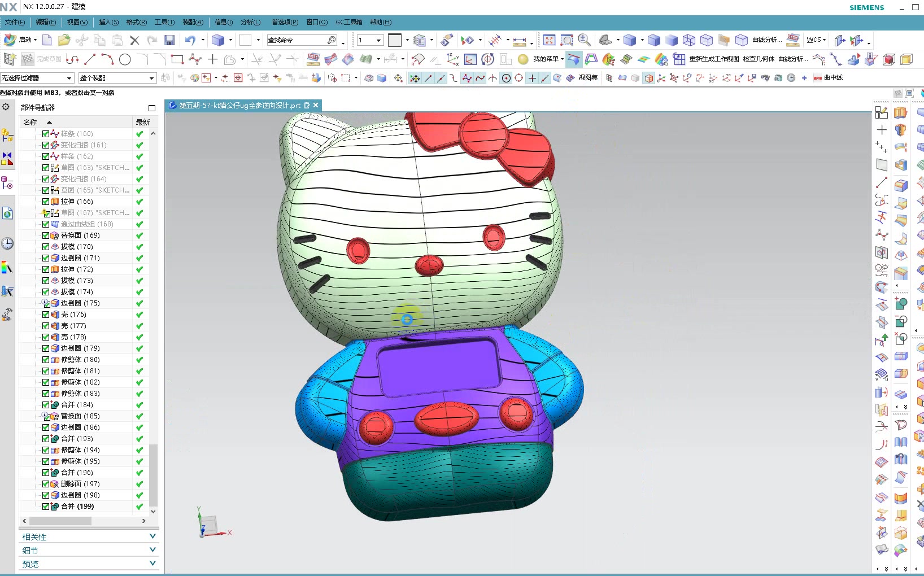
Task: Click the search magnifier in 查找命令 box
Action: (x=332, y=40)
